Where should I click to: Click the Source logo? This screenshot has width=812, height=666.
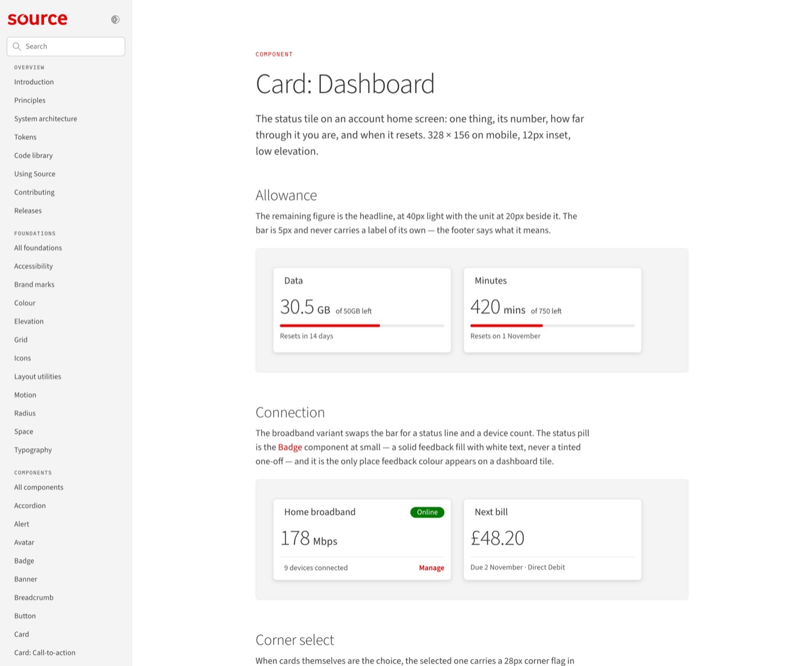pos(38,19)
